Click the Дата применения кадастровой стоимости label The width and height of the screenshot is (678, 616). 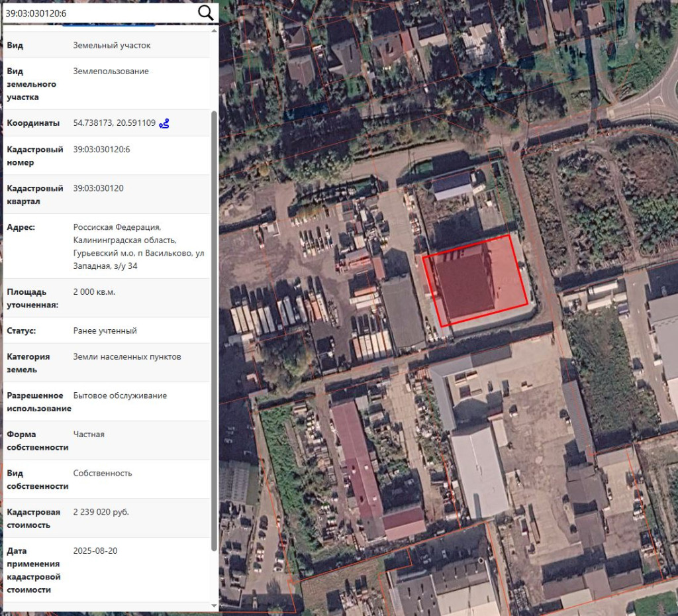34,570
